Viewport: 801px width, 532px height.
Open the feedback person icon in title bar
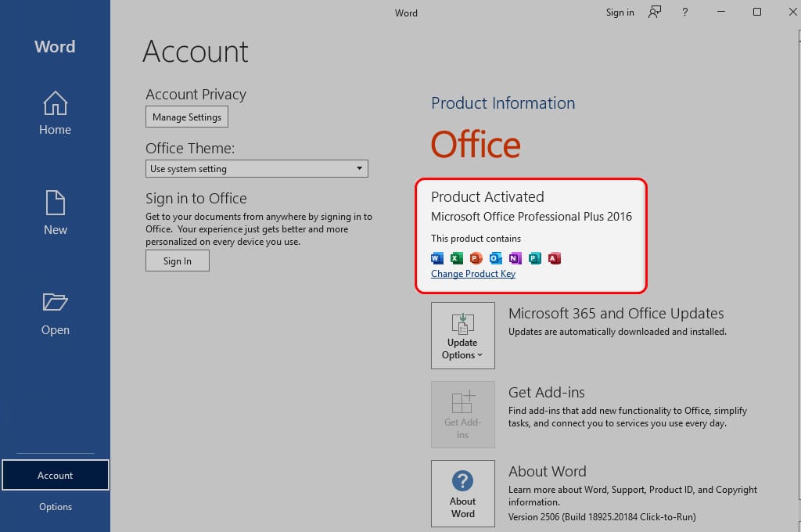[655, 12]
